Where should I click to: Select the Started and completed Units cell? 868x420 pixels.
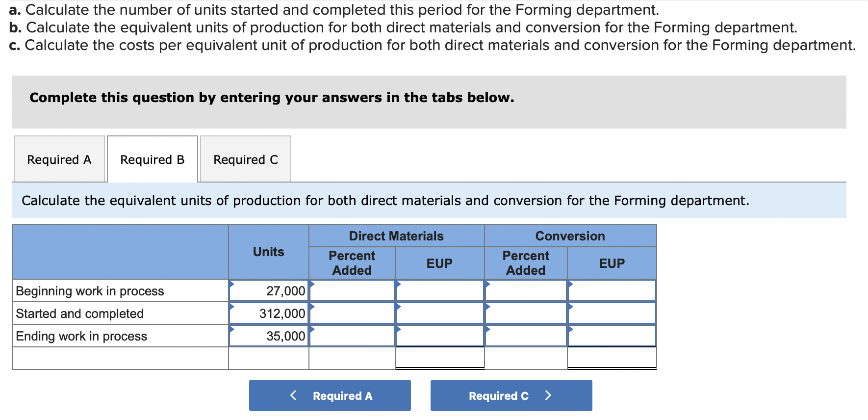tap(269, 314)
